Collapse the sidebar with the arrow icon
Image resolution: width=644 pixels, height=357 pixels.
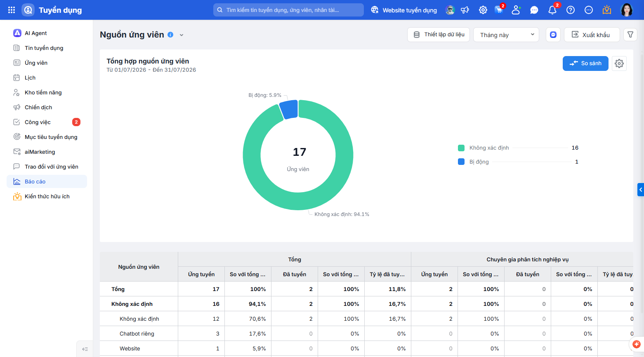[x=85, y=349]
